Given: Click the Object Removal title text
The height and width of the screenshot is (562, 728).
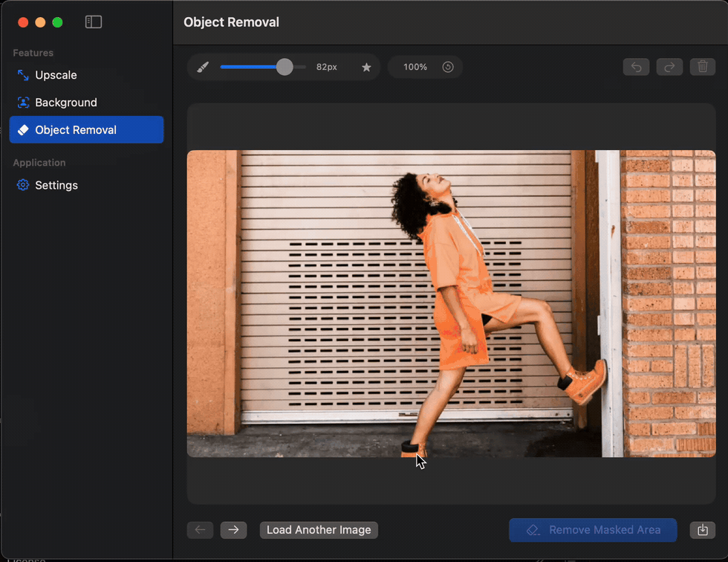Looking at the screenshot, I should [x=231, y=22].
